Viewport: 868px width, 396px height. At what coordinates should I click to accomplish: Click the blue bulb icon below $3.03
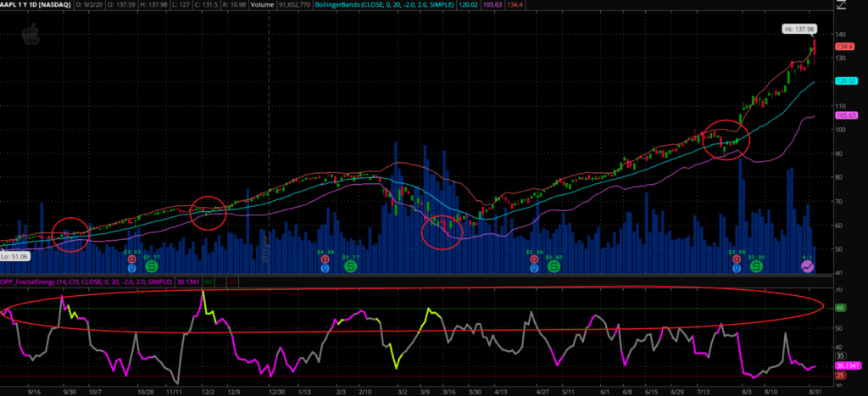point(131,268)
